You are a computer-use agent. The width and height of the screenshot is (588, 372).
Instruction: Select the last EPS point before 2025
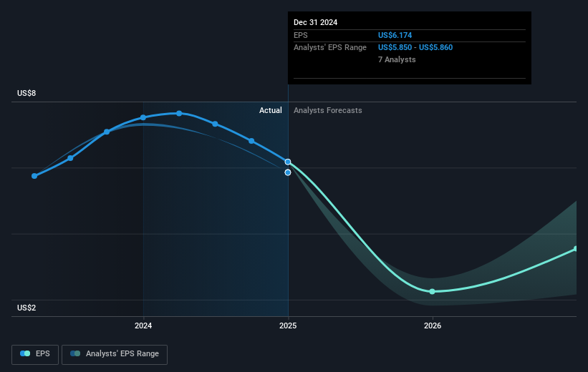[251, 141]
